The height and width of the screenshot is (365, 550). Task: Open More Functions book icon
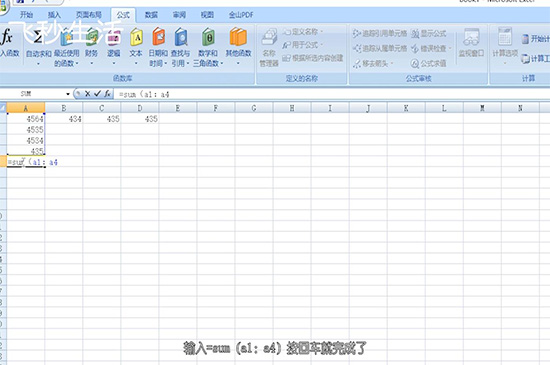(238, 37)
